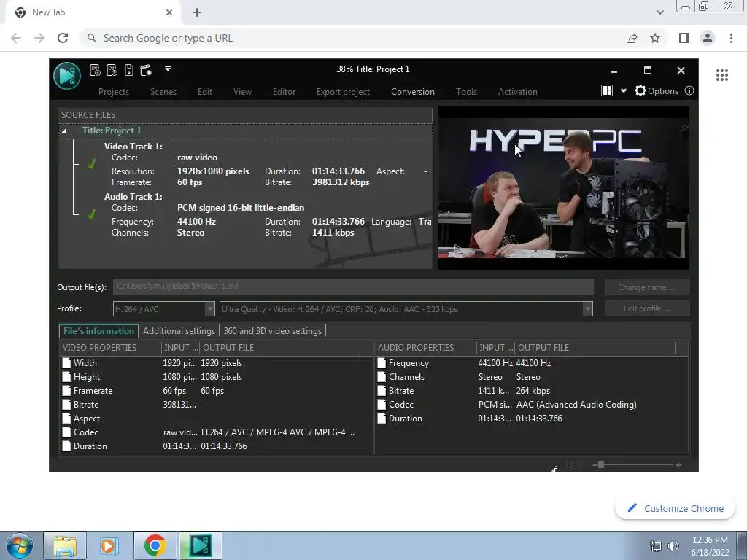This screenshot has width=747, height=560.
Task: Click the zoom in plus button
Action: 678,465
